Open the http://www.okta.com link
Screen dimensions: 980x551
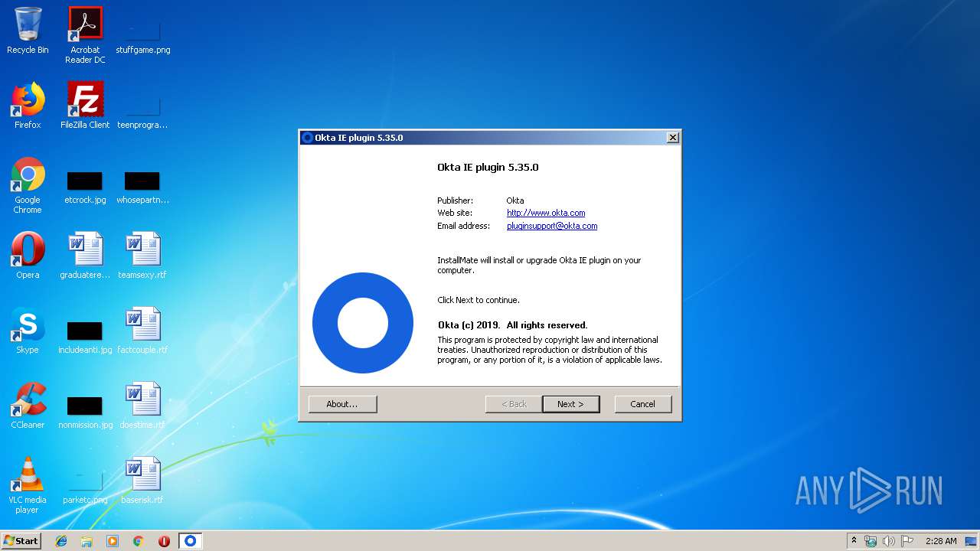coord(546,213)
